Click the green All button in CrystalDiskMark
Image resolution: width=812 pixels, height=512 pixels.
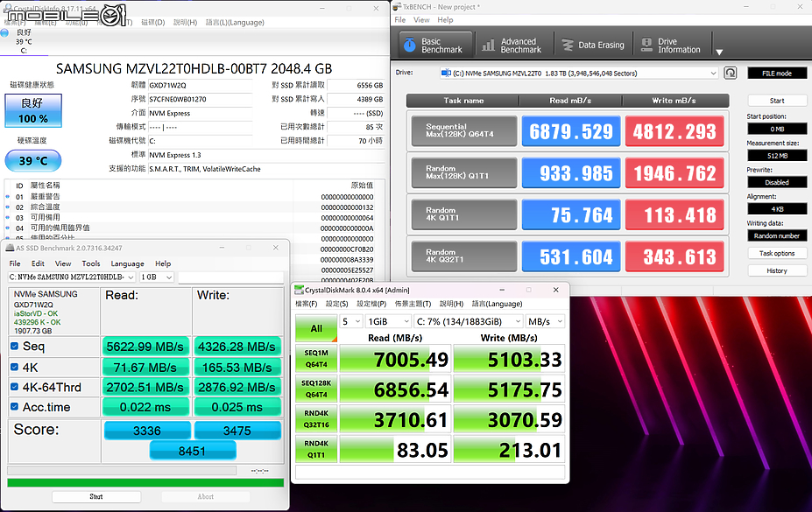click(316, 328)
